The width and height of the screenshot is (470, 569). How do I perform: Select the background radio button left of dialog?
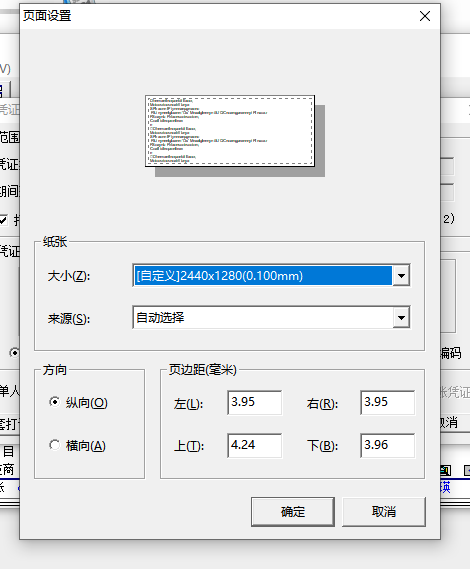tap(15, 352)
